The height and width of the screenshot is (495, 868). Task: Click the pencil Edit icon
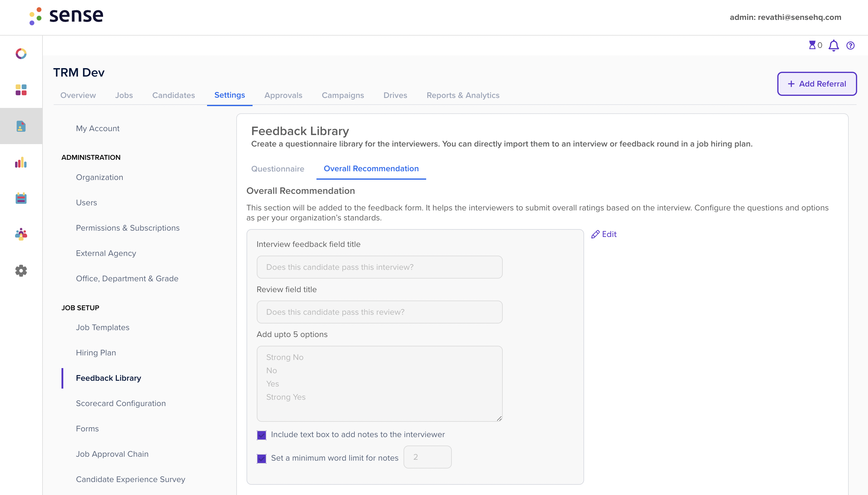595,234
